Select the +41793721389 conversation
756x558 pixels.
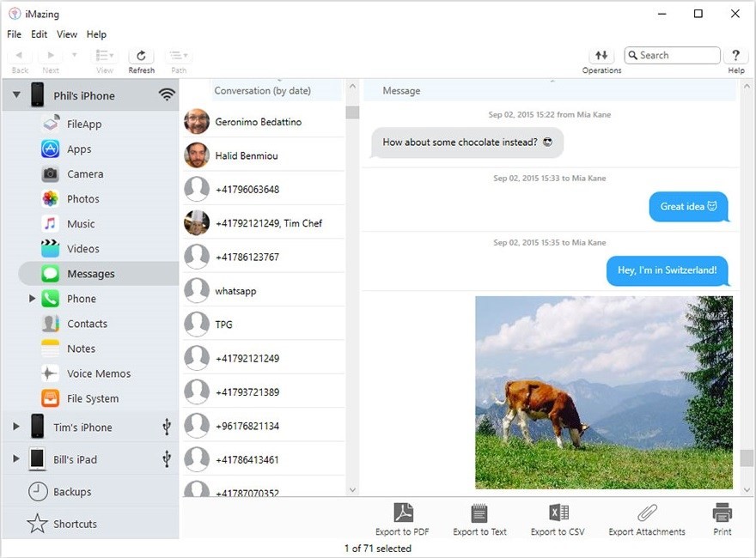click(265, 392)
